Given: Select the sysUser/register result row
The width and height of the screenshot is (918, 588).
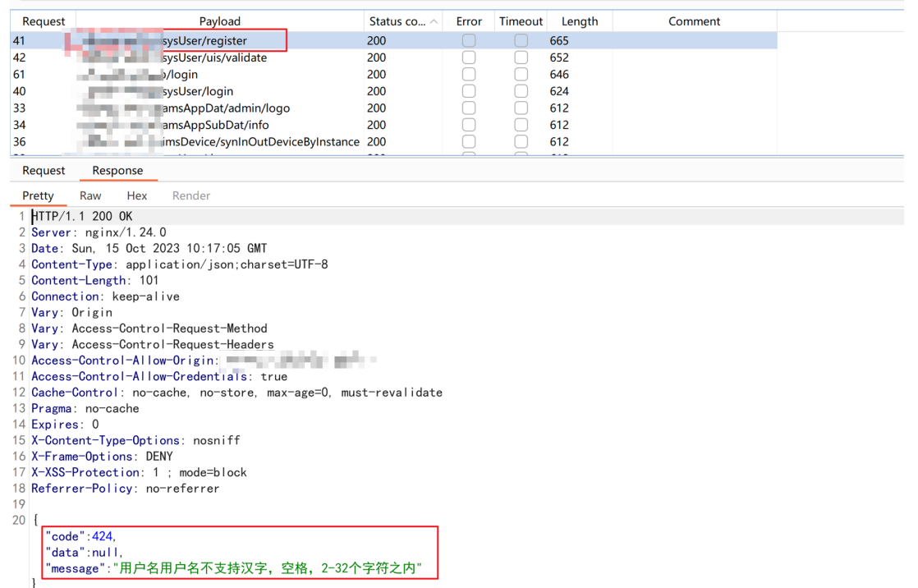Looking at the screenshot, I should 393,40.
